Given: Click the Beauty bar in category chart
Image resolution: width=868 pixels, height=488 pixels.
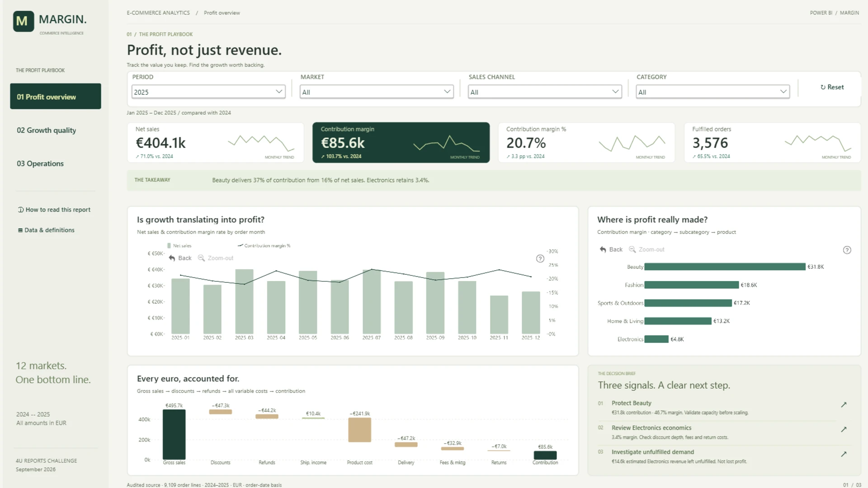Looking at the screenshot, I should pos(725,267).
